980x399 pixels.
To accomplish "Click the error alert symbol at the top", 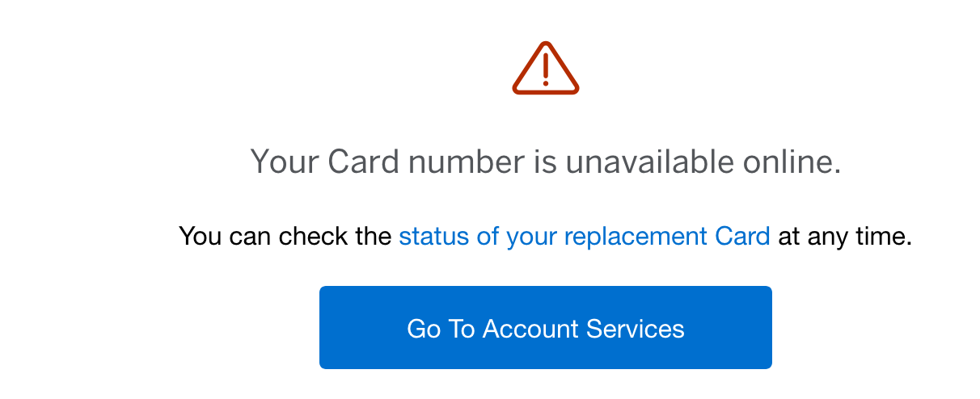I will [546, 69].
